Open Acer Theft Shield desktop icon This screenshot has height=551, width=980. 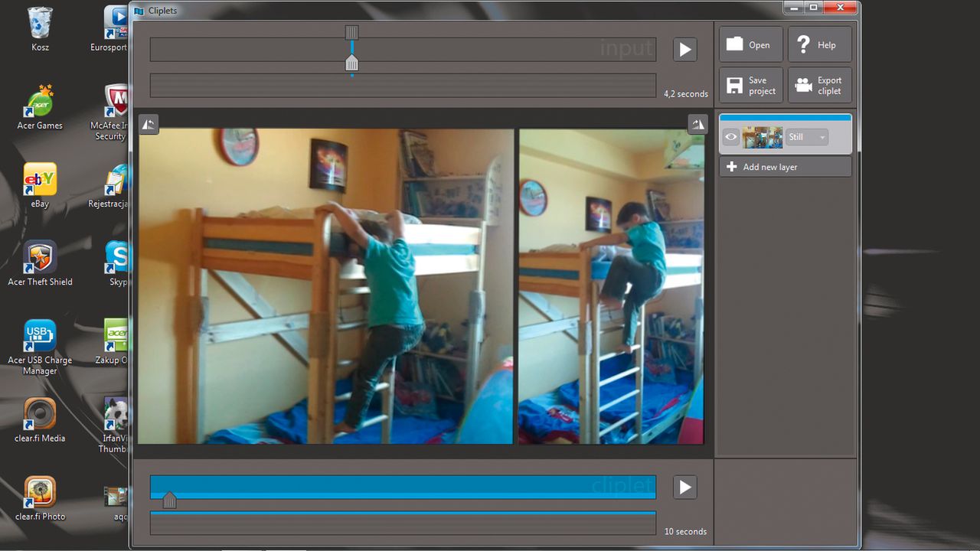(x=40, y=263)
